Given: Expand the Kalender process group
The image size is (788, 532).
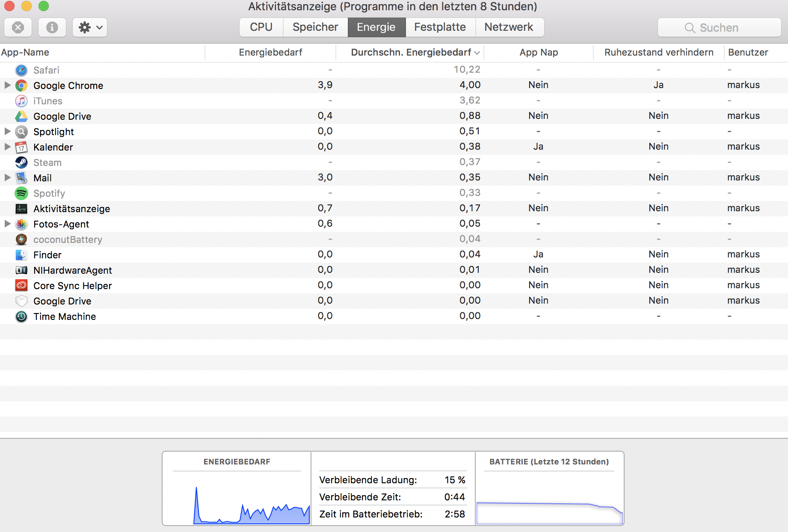Looking at the screenshot, I should click(x=7, y=147).
